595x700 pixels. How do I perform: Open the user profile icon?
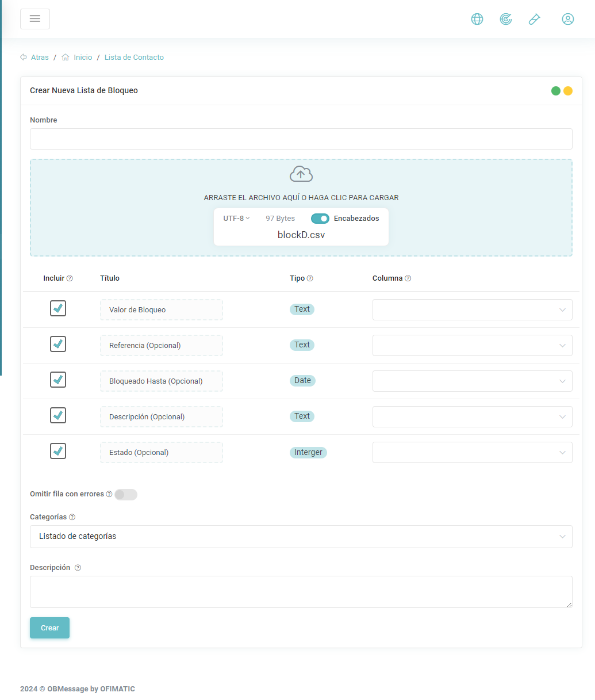(x=567, y=19)
